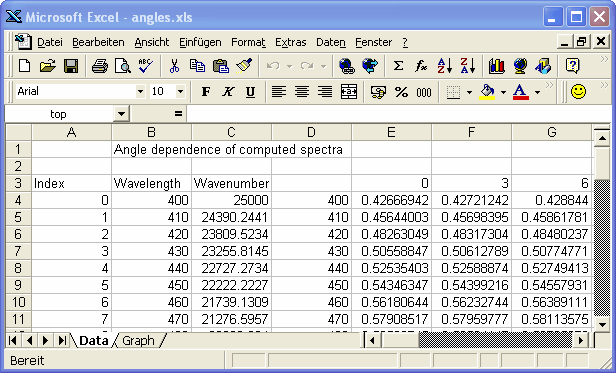Sort ascending A-Z icon
616x373 pixels.
(x=445, y=66)
